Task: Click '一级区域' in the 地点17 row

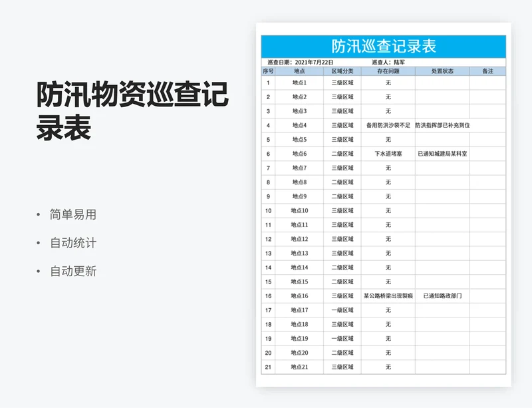Action: coord(342,310)
